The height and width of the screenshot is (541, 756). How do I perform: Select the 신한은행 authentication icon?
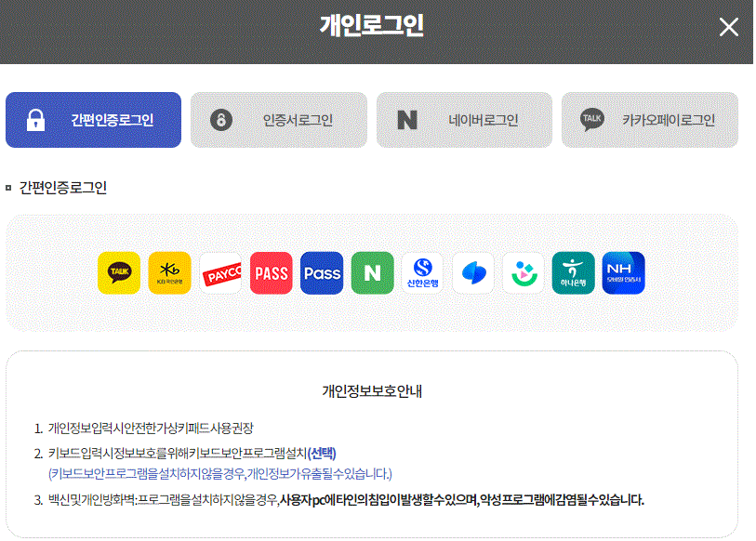(x=423, y=272)
